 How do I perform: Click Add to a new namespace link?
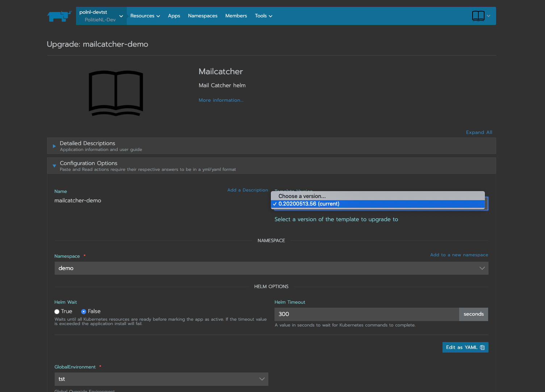pos(459,255)
